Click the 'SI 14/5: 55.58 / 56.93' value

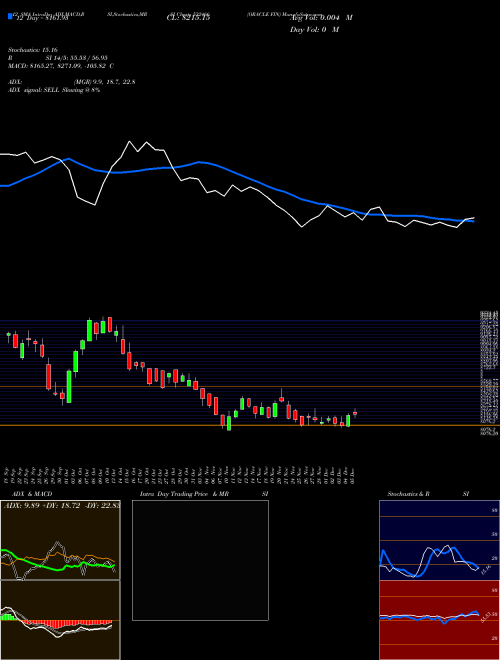pyautogui.click(x=77, y=58)
